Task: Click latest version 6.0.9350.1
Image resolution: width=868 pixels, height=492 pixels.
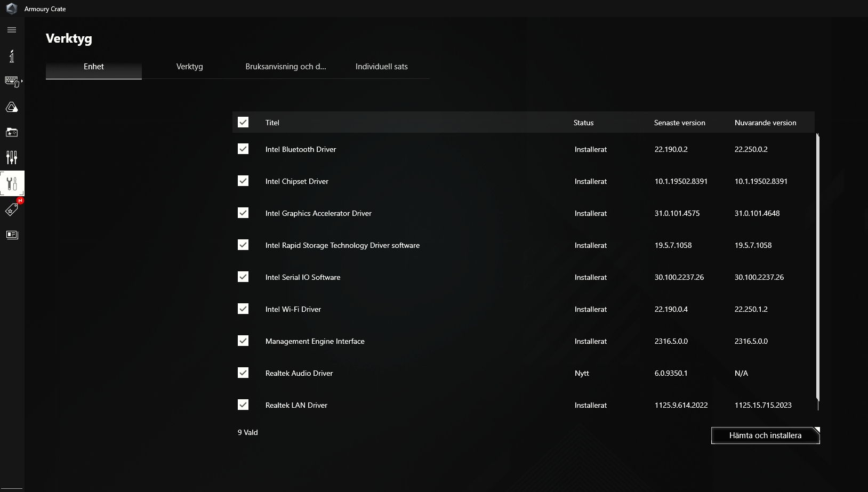Action: point(671,373)
